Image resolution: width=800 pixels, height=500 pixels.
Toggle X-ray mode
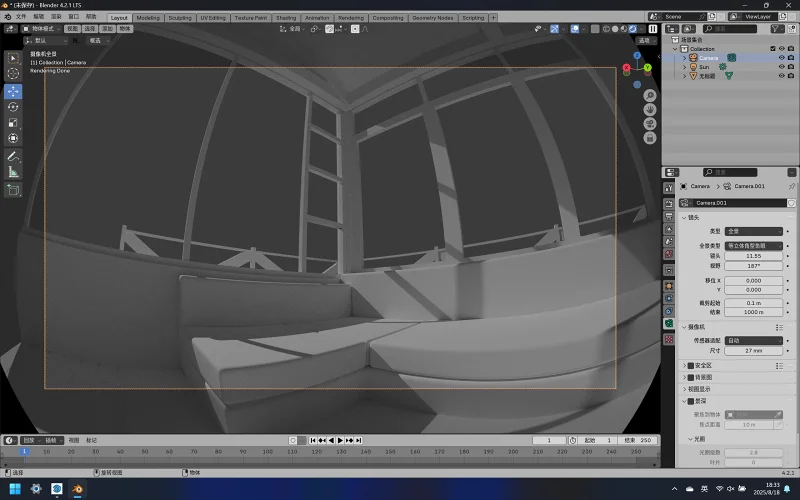pyautogui.click(x=595, y=29)
